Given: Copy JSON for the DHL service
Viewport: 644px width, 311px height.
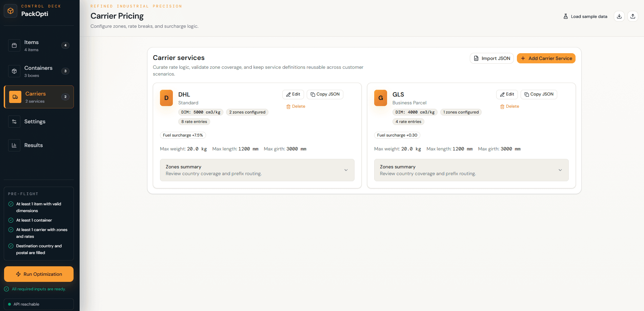Looking at the screenshot, I should point(325,95).
